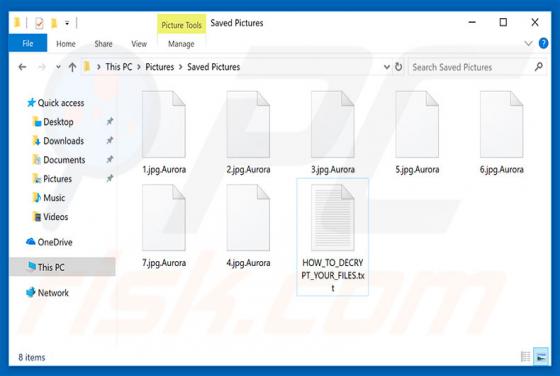
Task: Expand the recent locations dropdown arrow
Action: [x=58, y=67]
